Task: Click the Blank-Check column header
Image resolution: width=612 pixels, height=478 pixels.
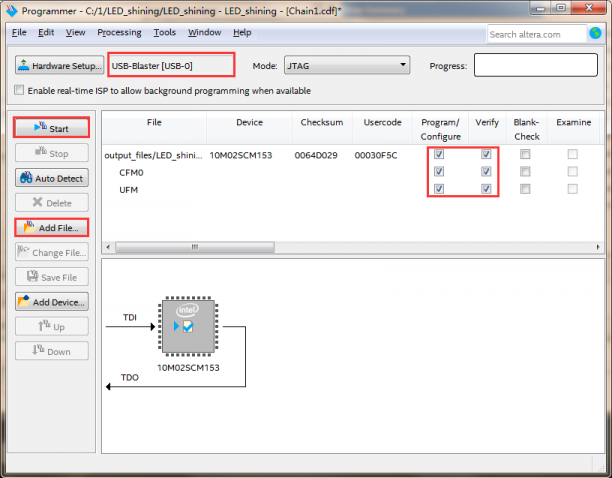Action: (x=527, y=129)
